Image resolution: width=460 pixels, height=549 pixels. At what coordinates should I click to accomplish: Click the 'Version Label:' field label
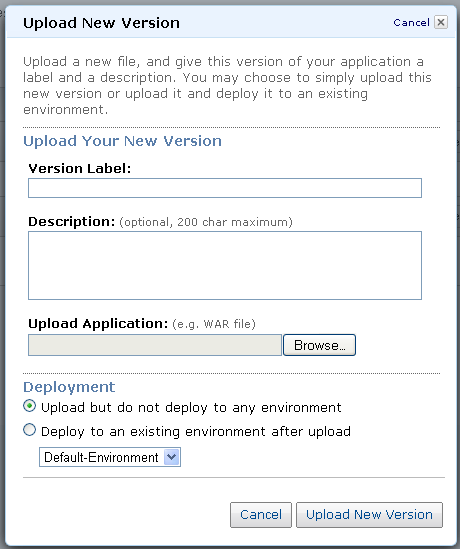pos(80,169)
